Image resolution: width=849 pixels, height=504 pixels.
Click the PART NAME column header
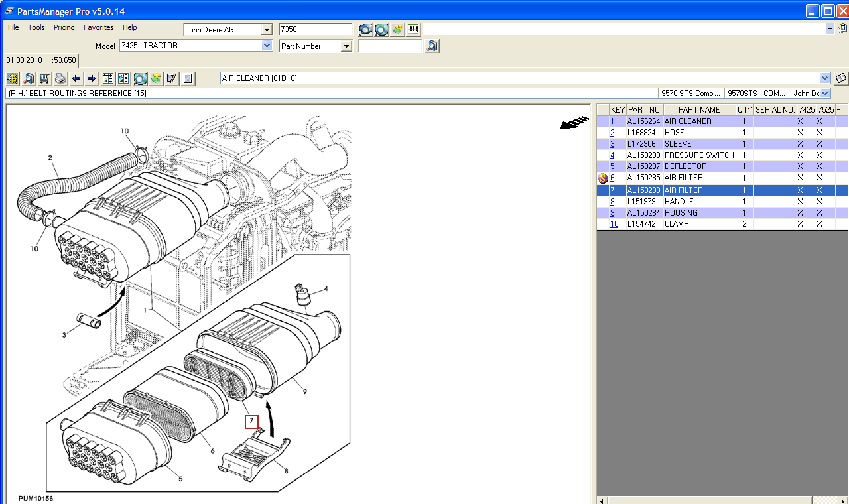tap(698, 110)
